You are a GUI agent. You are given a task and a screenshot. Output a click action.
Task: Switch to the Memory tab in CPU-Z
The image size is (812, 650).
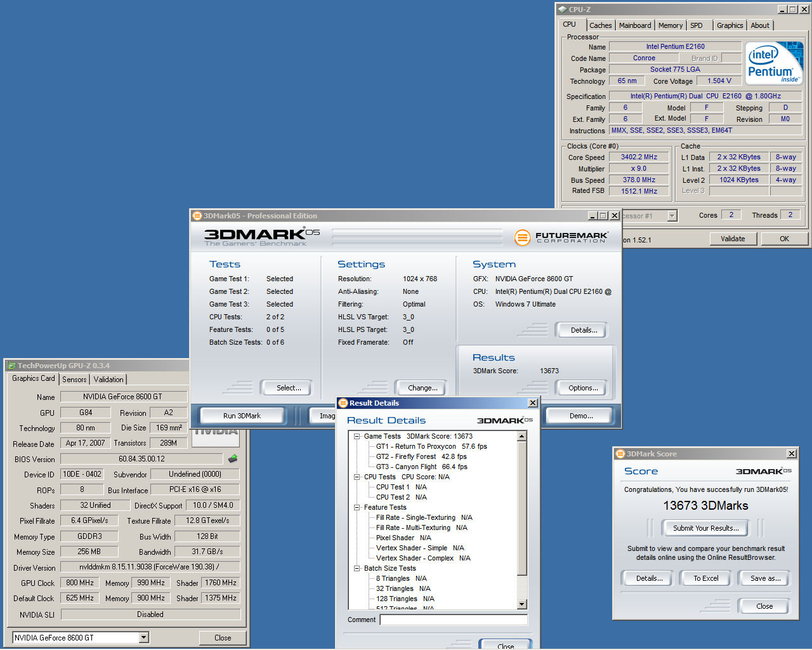click(x=671, y=25)
